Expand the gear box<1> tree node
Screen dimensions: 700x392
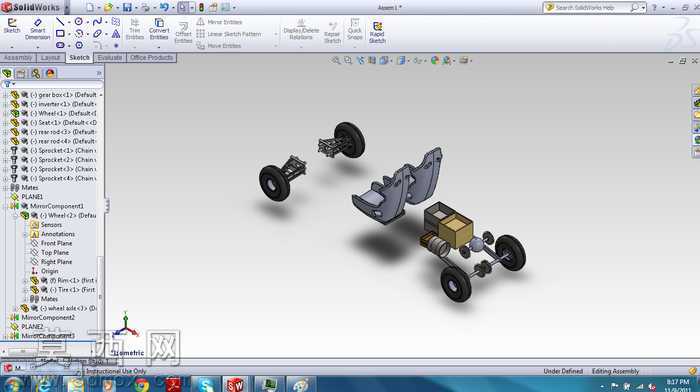6,95
